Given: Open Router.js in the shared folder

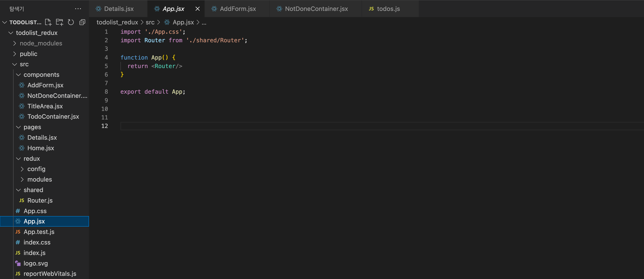Looking at the screenshot, I should 40,200.
